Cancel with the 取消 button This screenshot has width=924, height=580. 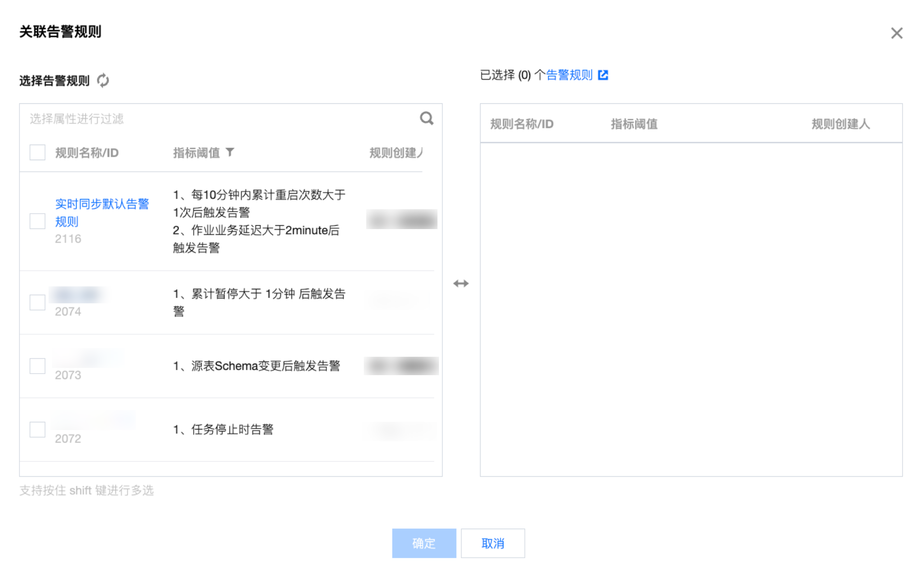(x=493, y=543)
